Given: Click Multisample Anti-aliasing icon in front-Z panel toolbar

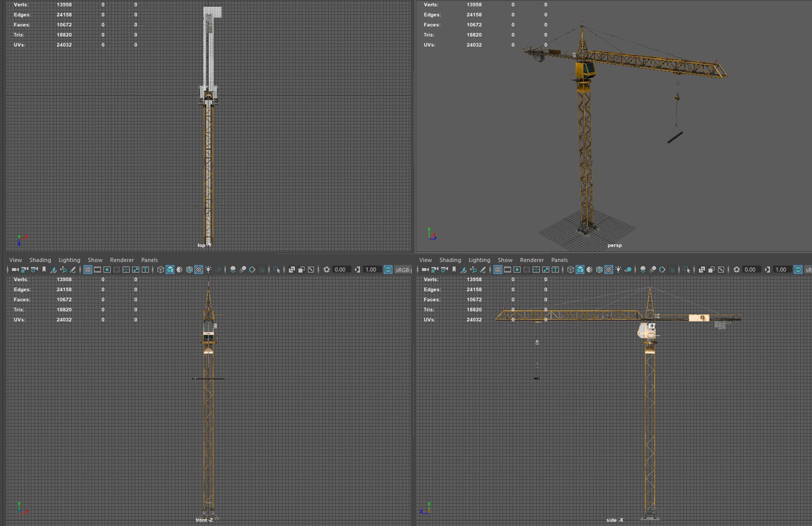Looking at the screenshot, I should (x=252, y=269).
